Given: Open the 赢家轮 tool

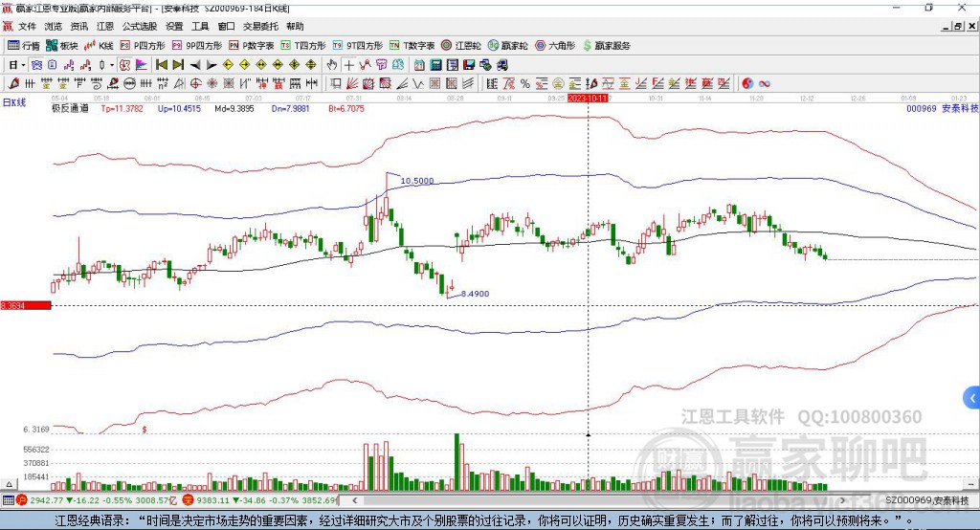Looking at the screenshot, I should click(x=507, y=46).
